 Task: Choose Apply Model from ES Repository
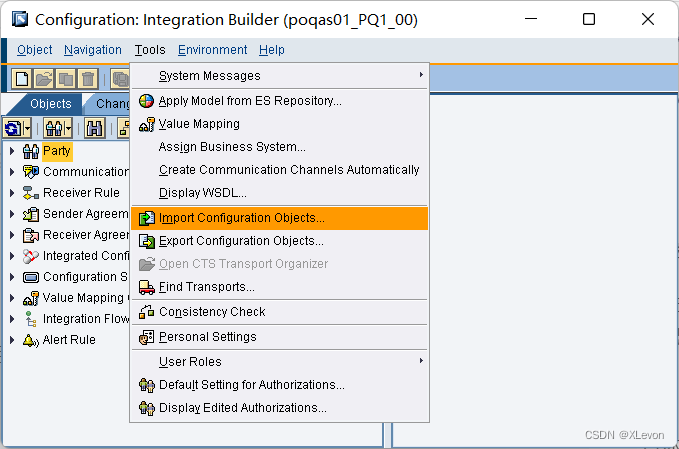[279, 101]
